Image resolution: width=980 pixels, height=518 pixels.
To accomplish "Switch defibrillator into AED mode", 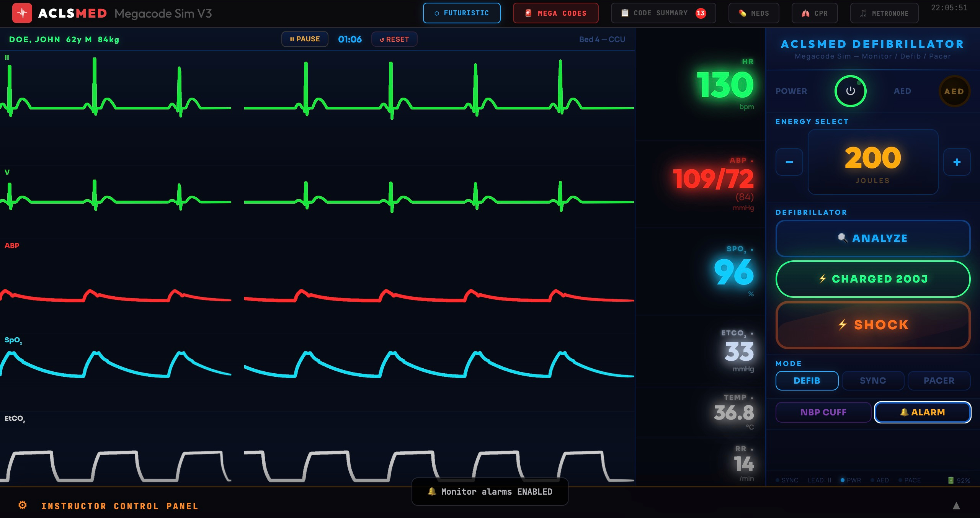I will [x=954, y=91].
